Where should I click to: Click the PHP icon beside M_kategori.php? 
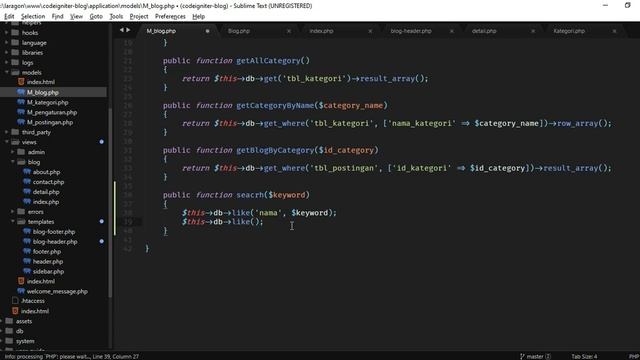click(x=21, y=102)
